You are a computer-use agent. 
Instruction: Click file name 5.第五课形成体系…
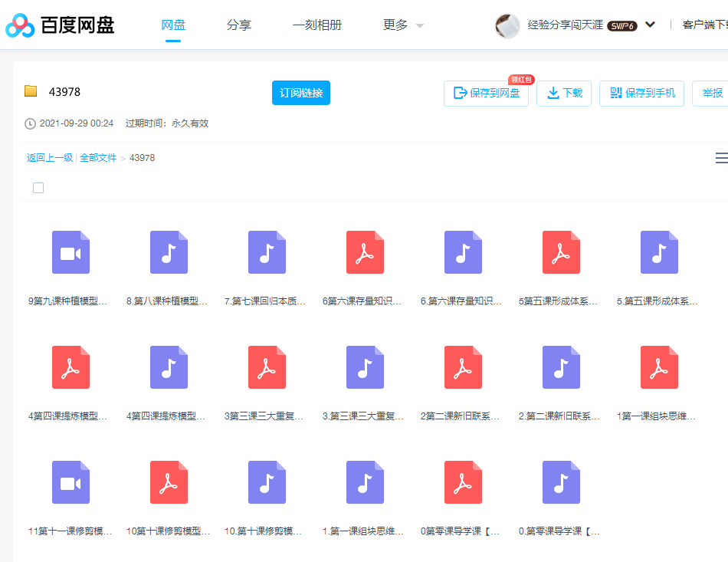coord(657,301)
